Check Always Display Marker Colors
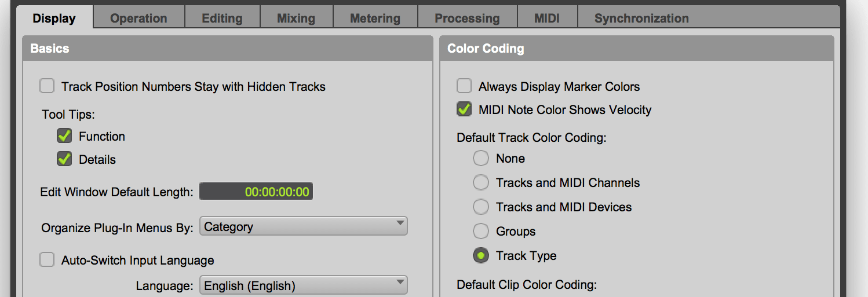 tap(464, 87)
